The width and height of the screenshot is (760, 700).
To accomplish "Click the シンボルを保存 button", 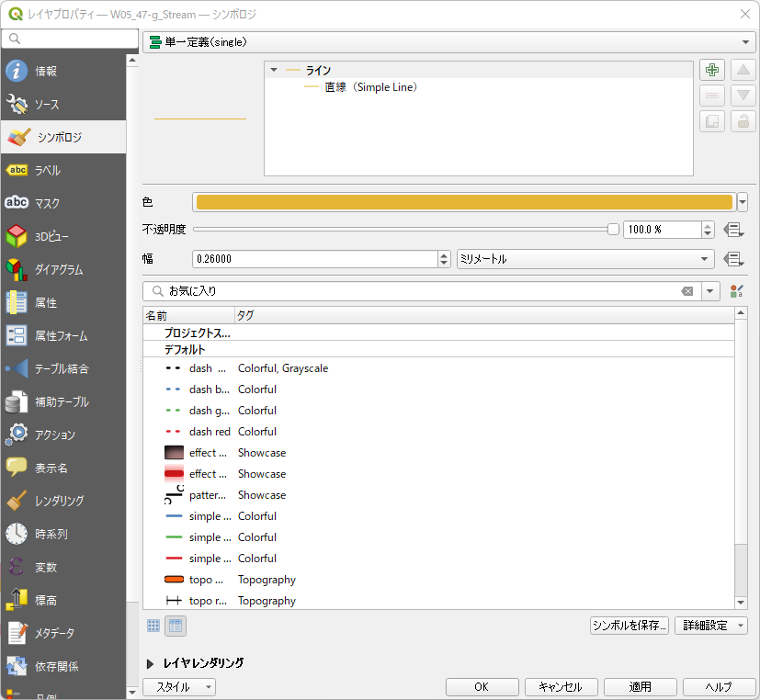I will [x=629, y=626].
